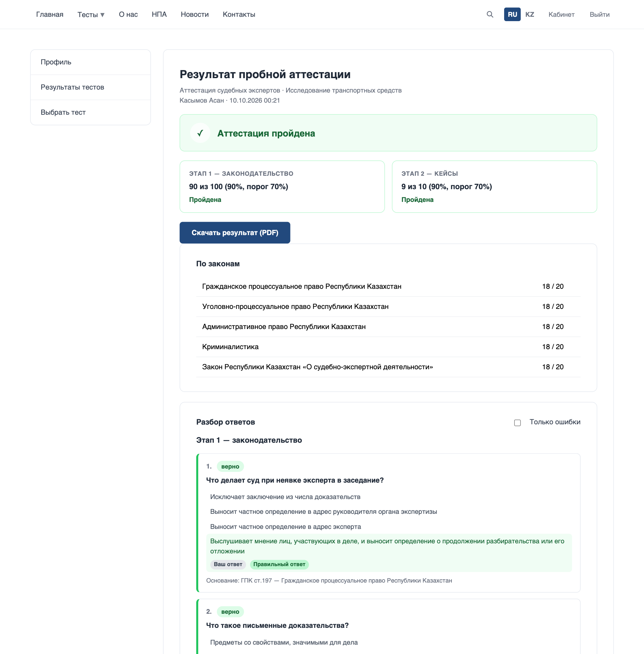
Task: Open the О нас page
Action: coord(128,14)
